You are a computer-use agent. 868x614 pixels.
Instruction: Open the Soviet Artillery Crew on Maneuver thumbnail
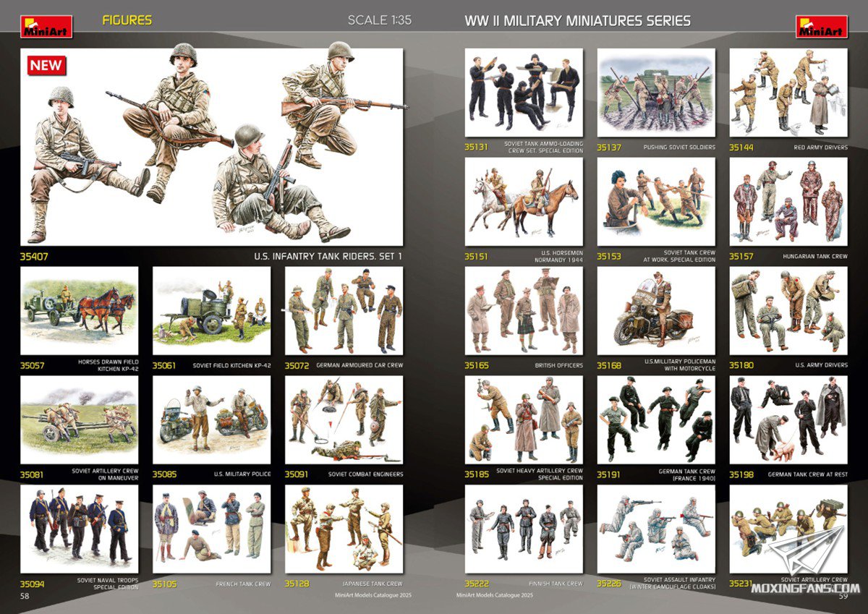click(x=79, y=420)
